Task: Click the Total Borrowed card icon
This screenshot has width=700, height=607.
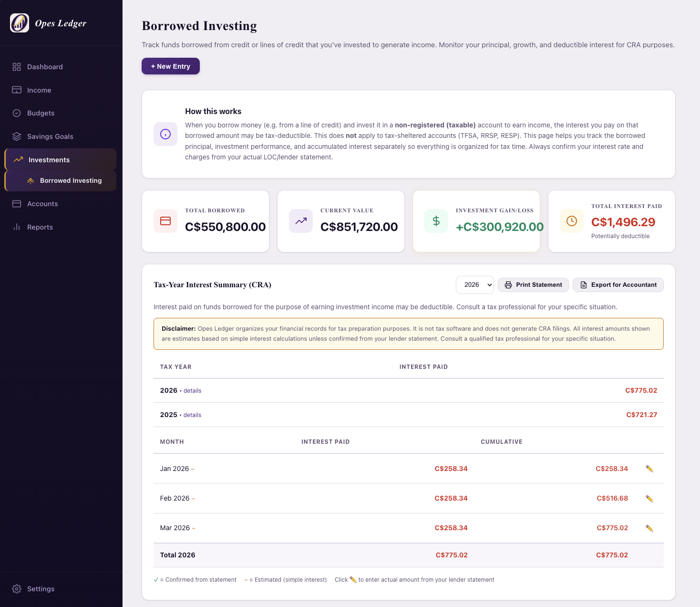Action: pyautogui.click(x=165, y=221)
